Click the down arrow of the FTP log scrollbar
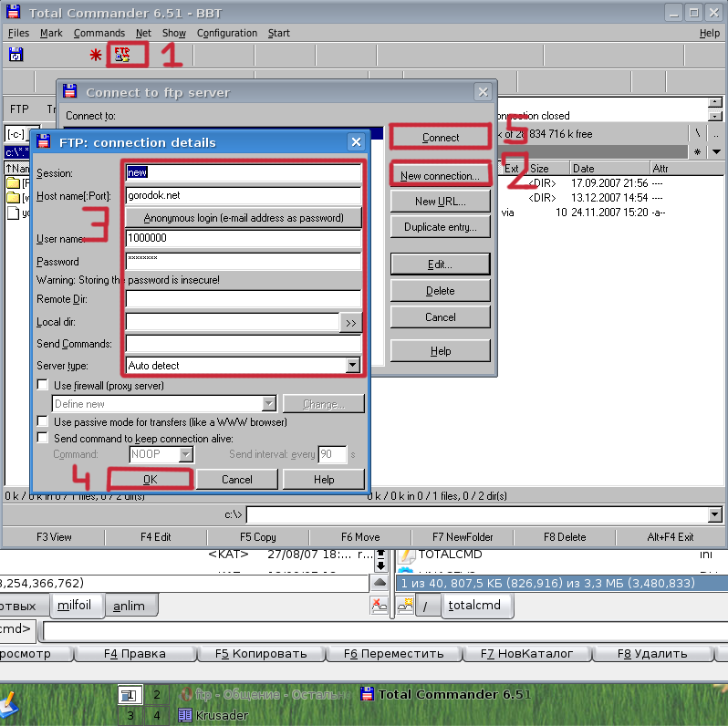 [715, 116]
